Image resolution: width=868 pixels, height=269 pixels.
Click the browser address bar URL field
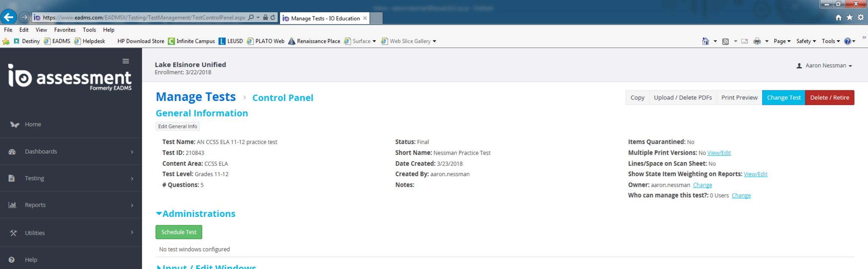click(x=144, y=17)
